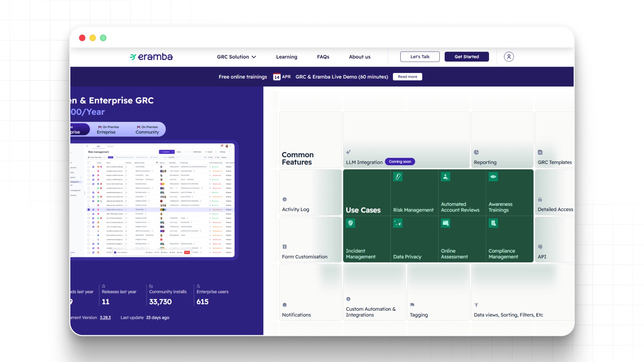The image size is (644, 362).
Task: Click the Online Assessment icon
Action: click(445, 223)
